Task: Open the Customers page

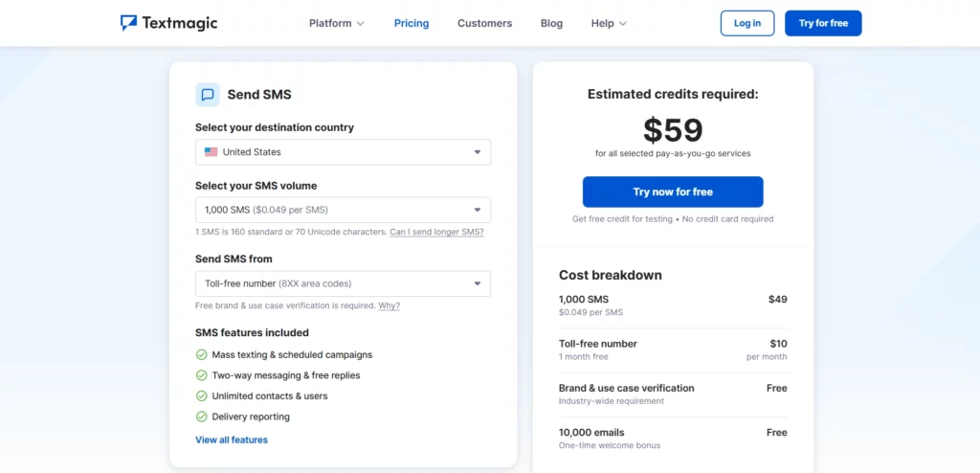Action: (x=484, y=23)
